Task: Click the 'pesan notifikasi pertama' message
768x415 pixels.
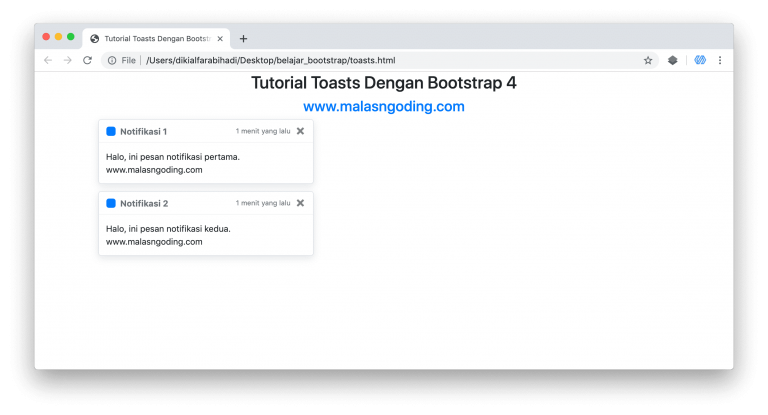Action: [x=172, y=157]
